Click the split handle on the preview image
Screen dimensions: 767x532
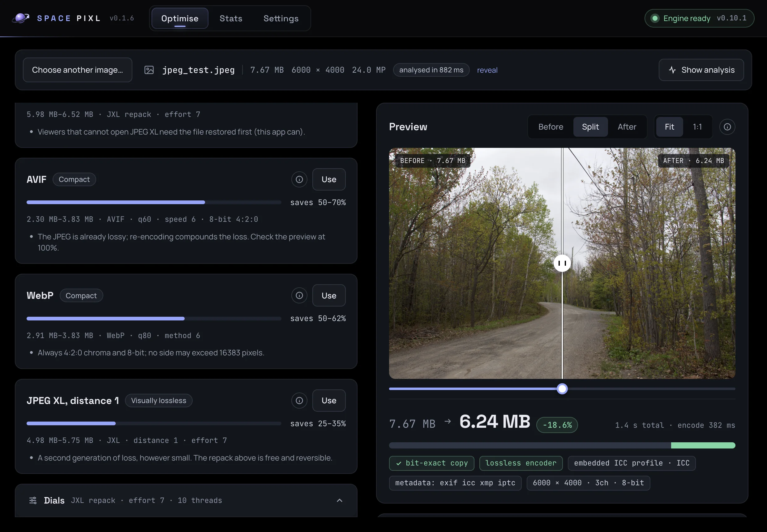pyautogui.click(x=562, y=263)
